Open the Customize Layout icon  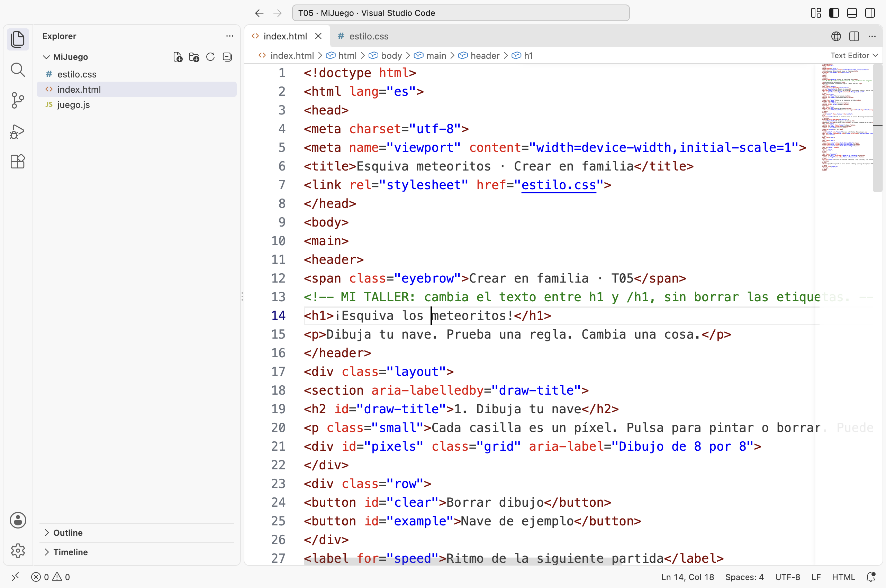816,13
